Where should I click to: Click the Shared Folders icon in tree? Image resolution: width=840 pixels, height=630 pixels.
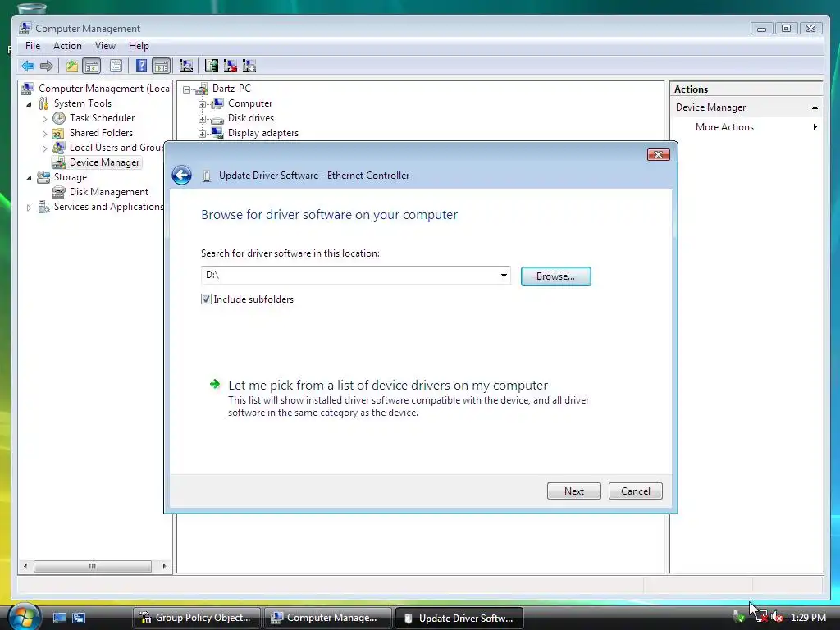59,133
